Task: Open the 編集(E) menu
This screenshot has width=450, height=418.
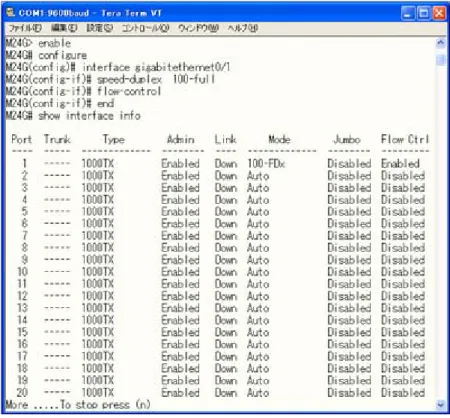Action: 64,28
